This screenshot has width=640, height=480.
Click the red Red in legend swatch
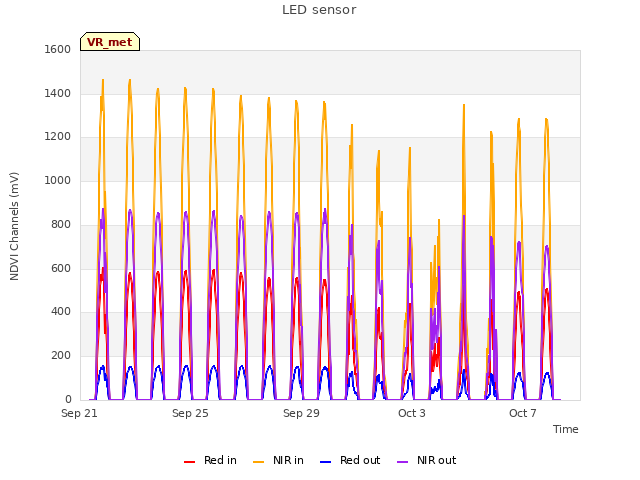(x=189, y=462)
